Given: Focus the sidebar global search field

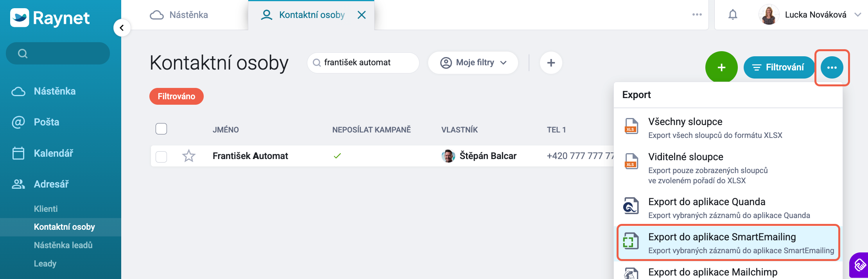Looking at the screenshot, I should 58,54.
